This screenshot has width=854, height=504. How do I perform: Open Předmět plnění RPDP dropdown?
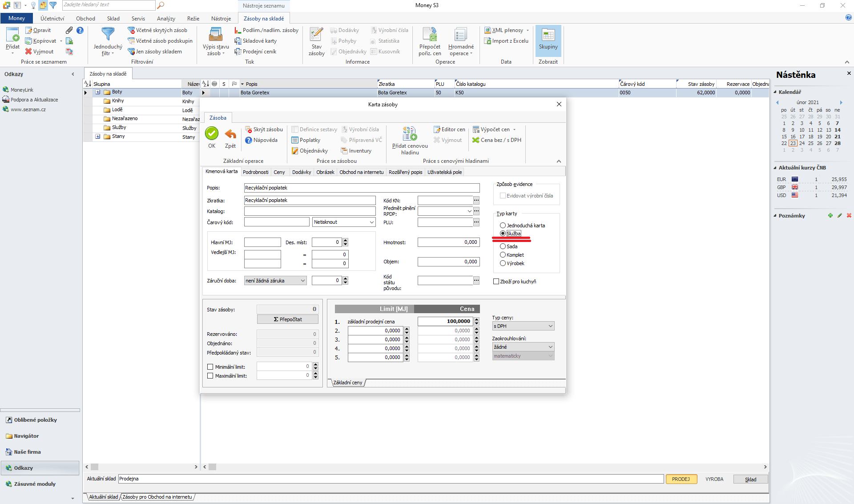click(x=469, y=211)
